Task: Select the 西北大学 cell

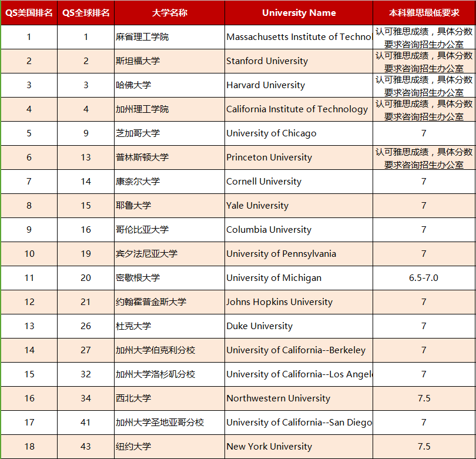Action: coord(169,398)
